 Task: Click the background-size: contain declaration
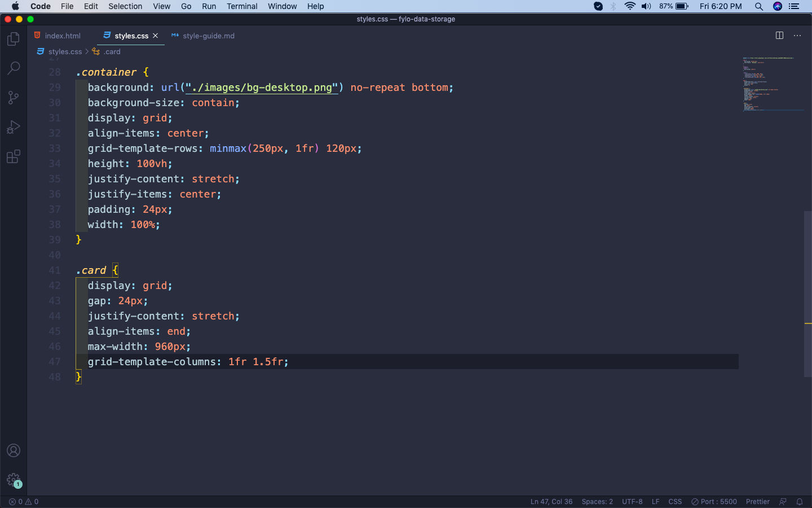coord(164,103)
